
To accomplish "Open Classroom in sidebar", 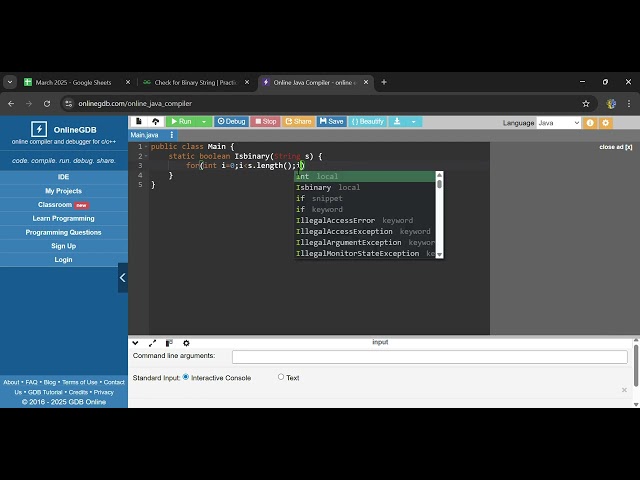I will (63, 204).
